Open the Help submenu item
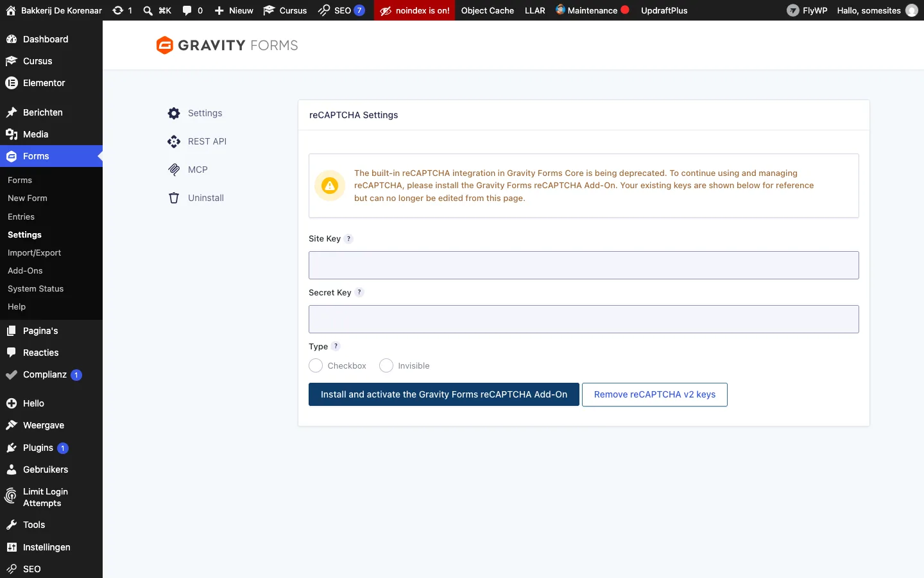The width and height of the screenshot is (924, 578). click(x=51, y=307)
